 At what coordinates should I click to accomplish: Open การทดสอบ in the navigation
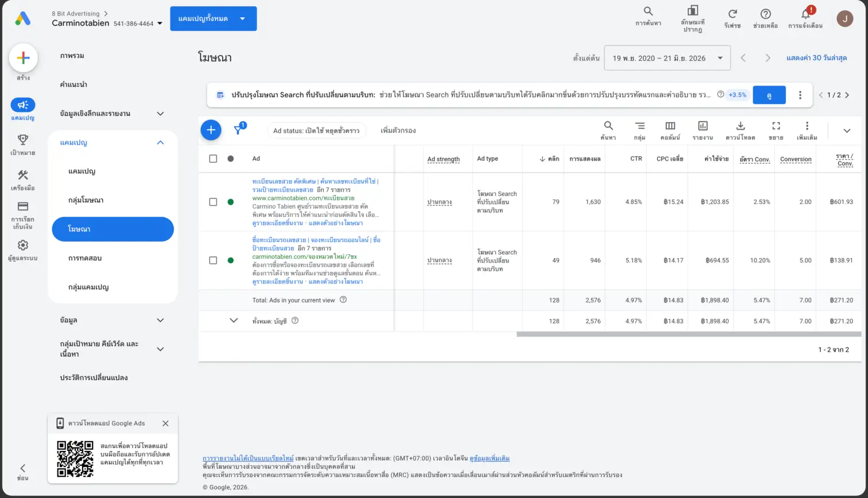click(85, 258)
